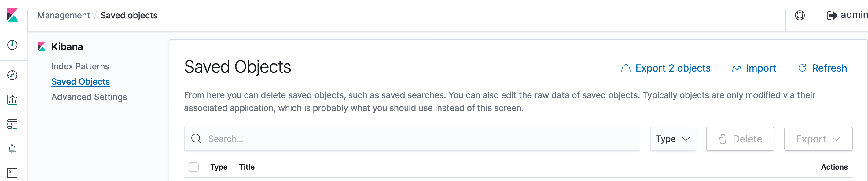This screenshot has width=868, height=181.
Task: Expand the Type filter dropdown
Action: tap(673, 139)
